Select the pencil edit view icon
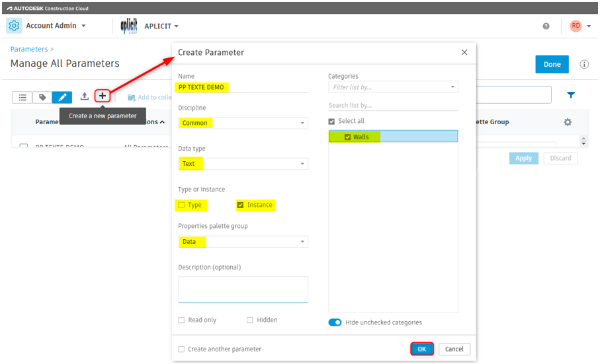Screen dimensions: 600x364 (62, 97)
